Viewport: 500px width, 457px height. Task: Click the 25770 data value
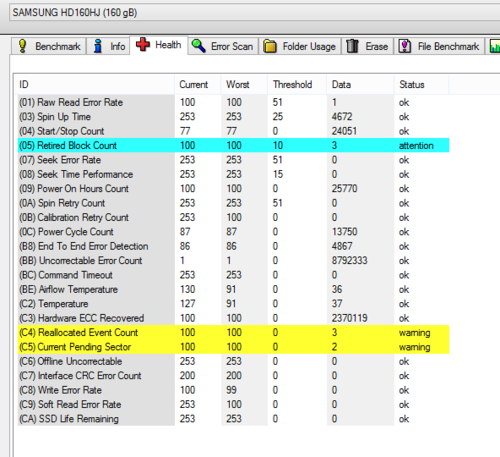tap(344, 188)
